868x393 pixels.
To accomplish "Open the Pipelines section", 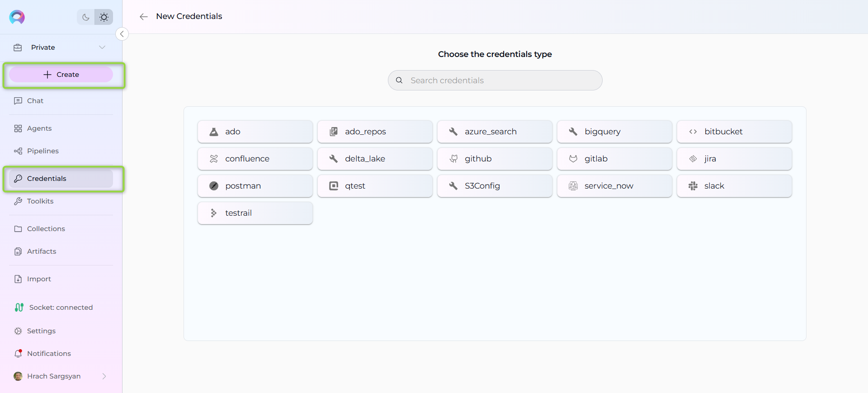I will coord(61,151).
